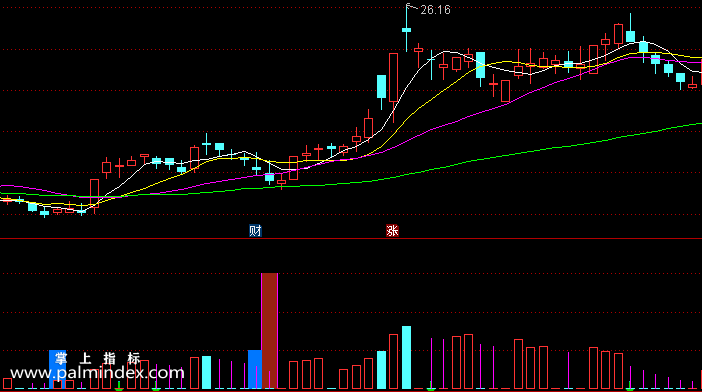
Task: Open the www.palmindex.com watermark link
Action: pos(97,373)
